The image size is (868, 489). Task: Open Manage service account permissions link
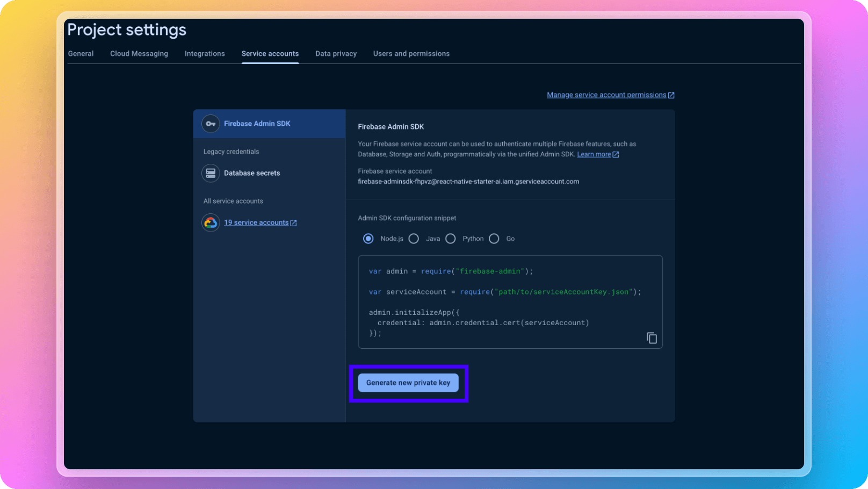(606, 95)
